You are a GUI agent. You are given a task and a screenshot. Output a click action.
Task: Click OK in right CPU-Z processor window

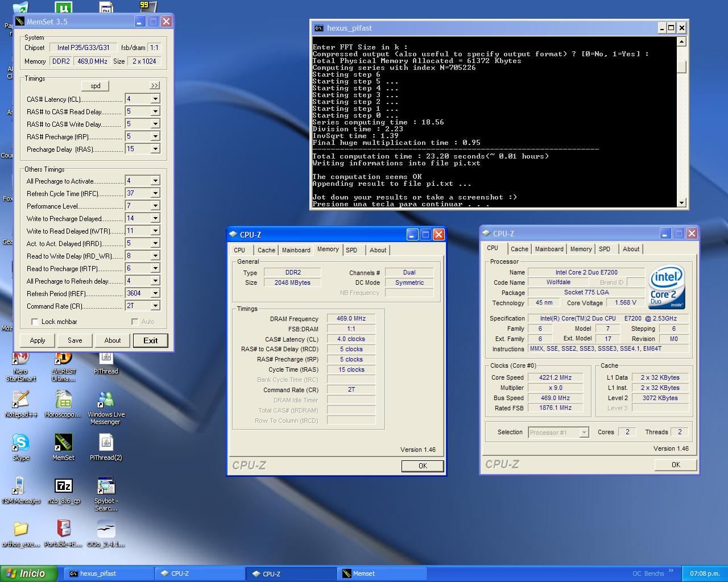click(676, 464)
